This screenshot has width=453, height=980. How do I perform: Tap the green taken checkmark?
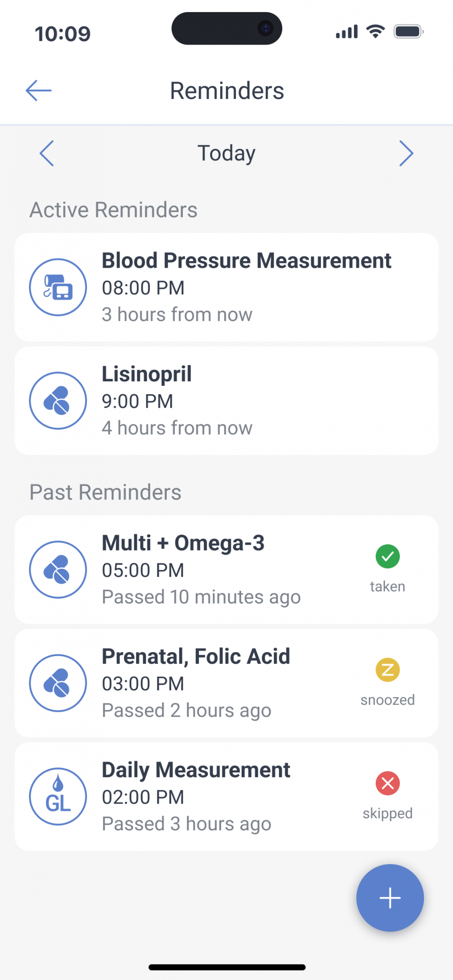coord(387,556)
